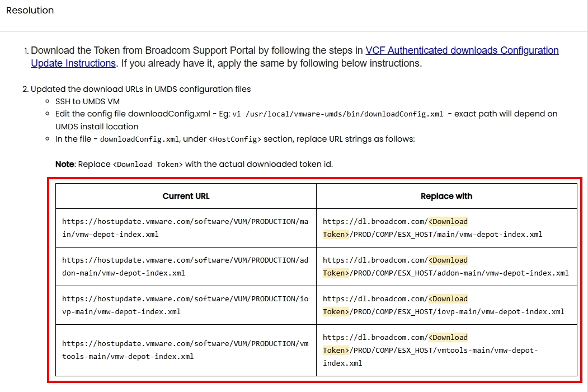The image size is (588, 392).
Task: Click the hostupdate PRODUCTION/main current URL cell
Action: (186, 228)
